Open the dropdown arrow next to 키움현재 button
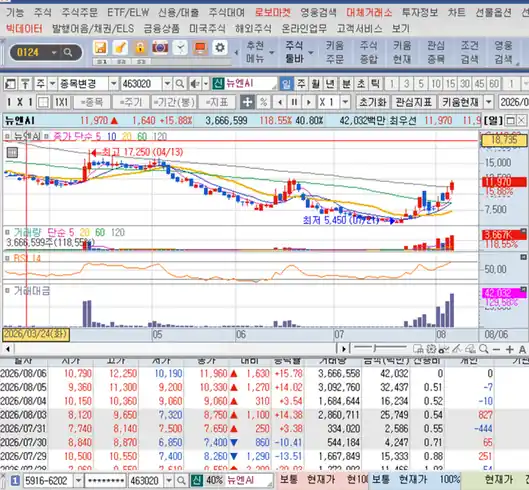 (x=489, y=102)
